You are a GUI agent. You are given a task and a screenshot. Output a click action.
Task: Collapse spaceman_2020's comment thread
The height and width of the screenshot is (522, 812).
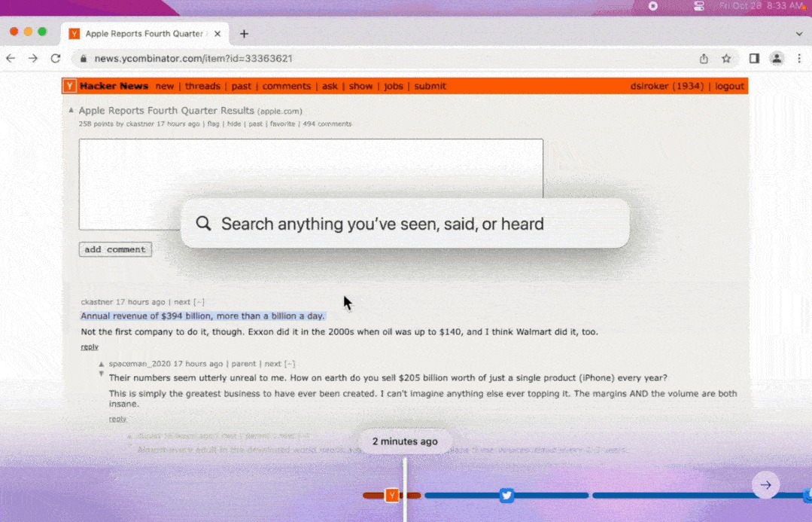[290, 364]
